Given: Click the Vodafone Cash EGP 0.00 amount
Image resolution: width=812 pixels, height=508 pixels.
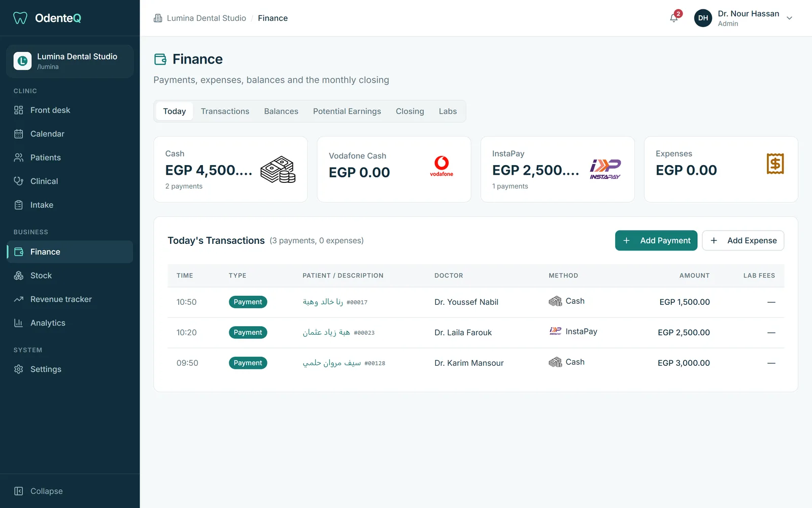Looking at the screenshot, I should pos(359,173).
